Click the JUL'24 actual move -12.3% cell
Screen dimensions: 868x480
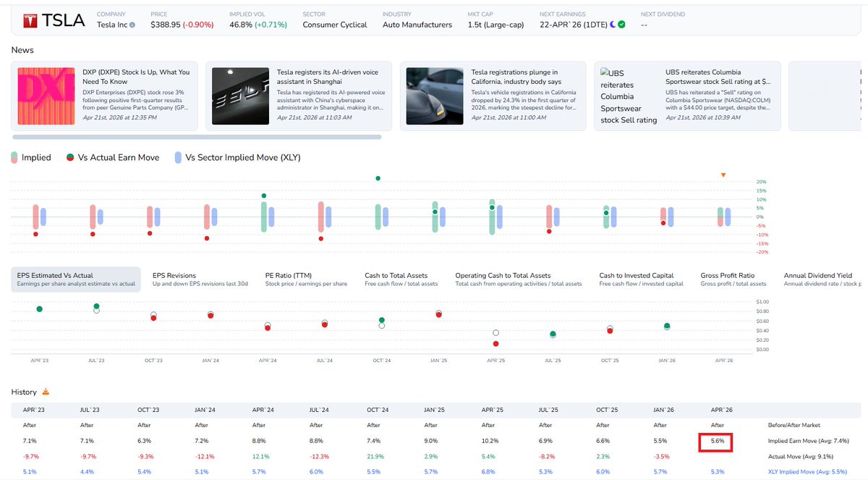pyautogui.click(x=318, y=456)
